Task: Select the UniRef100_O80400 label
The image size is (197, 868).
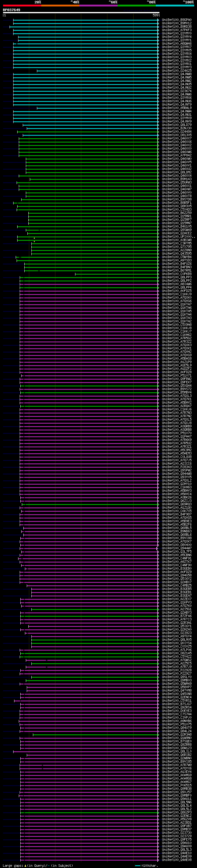Action: pyautogui.click(x=177, y=545)
